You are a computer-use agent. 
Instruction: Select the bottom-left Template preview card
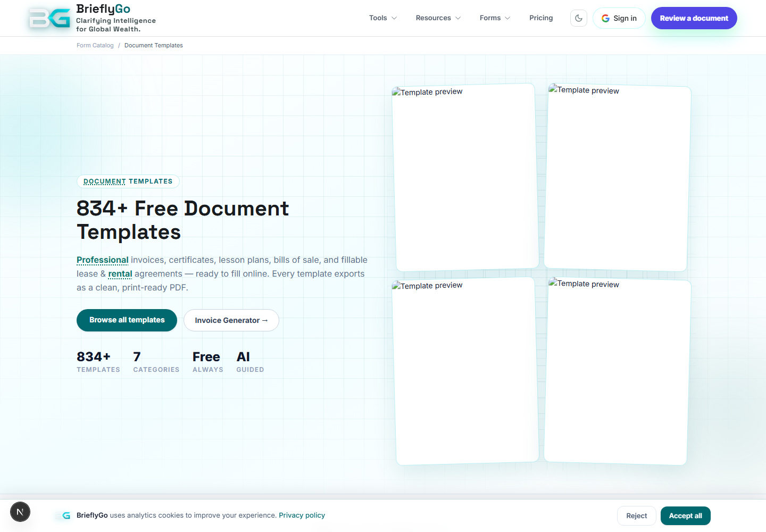click(465, 371)
